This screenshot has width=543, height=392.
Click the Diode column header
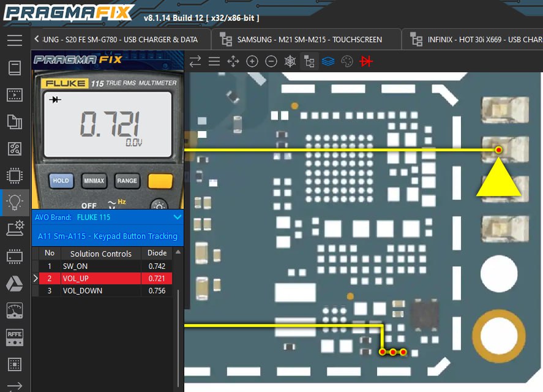pos(157,253)
